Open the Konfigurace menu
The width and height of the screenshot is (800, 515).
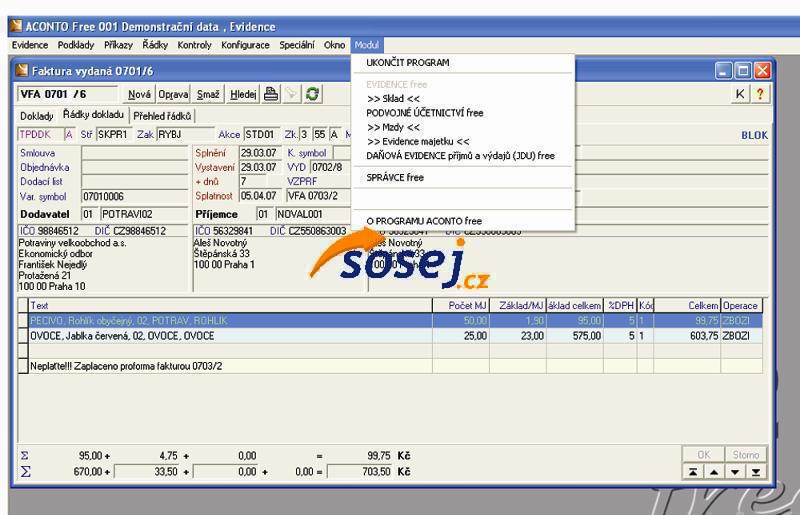245,45
